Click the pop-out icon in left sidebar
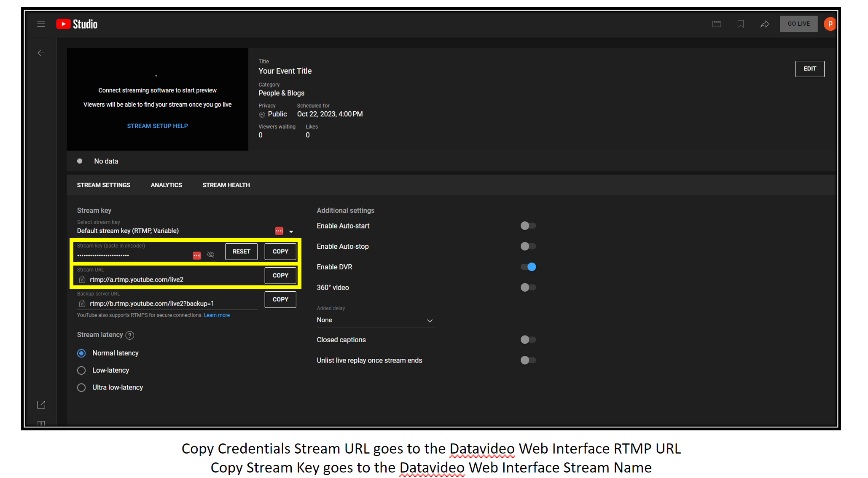 pos(41,405)
